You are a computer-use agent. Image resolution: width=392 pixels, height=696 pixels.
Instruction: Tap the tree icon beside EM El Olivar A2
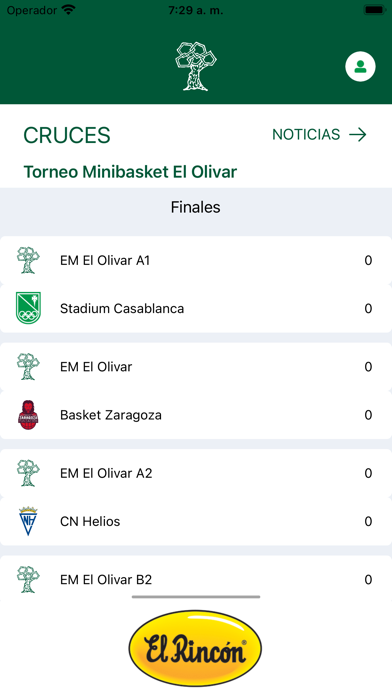point(28,473)
